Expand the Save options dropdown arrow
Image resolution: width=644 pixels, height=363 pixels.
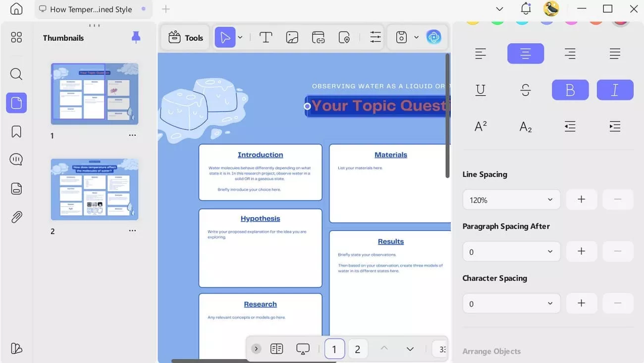416,37
